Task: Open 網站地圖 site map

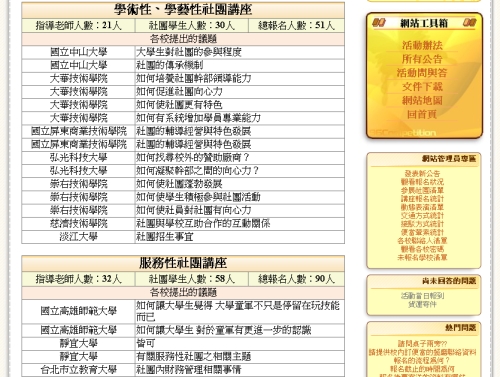Action: [422, 100]
